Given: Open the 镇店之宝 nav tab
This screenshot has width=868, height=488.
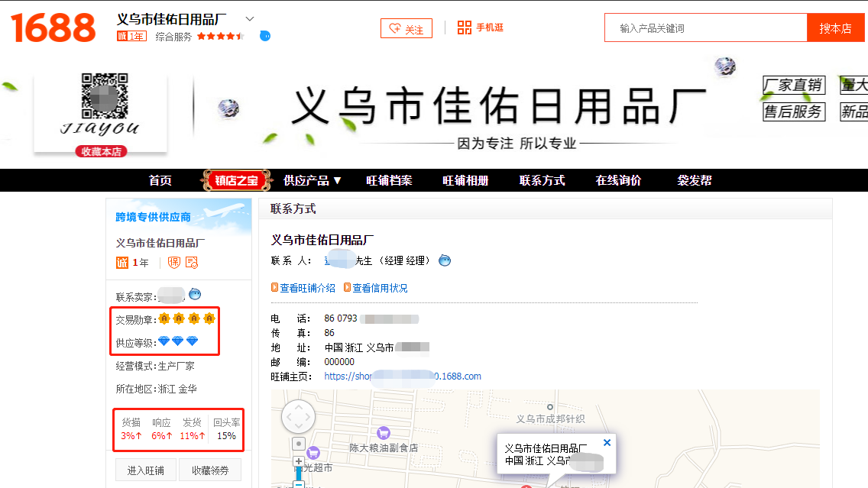Looking at the screenshot, I should (x=236, y=180).
